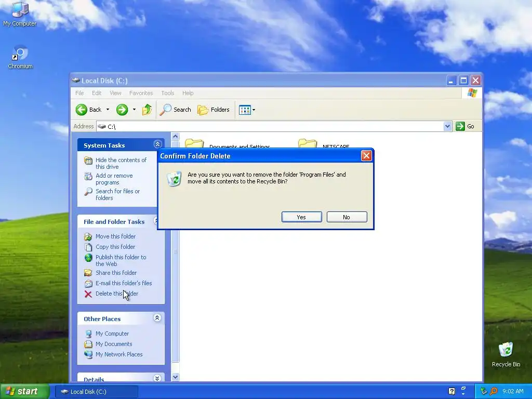Click the red X Delete folder icon
The image size is (532, 399).
(x=88, y=294)
